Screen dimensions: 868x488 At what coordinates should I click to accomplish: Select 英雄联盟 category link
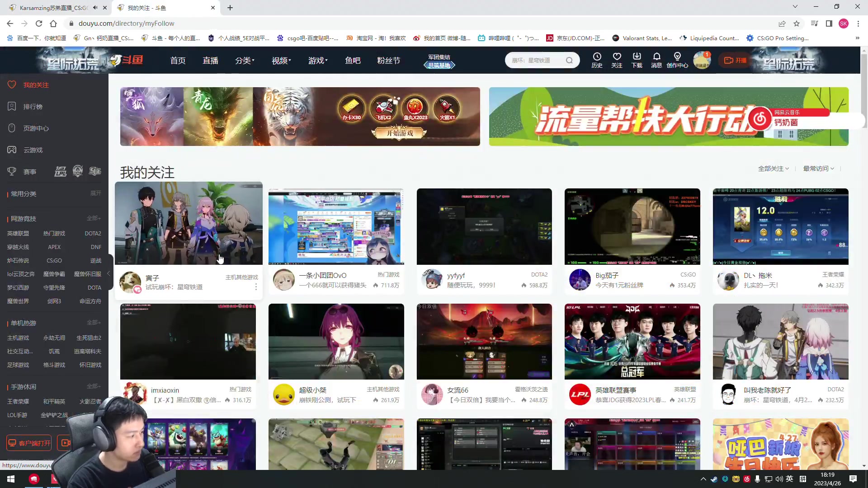click(x=18, y=234)
